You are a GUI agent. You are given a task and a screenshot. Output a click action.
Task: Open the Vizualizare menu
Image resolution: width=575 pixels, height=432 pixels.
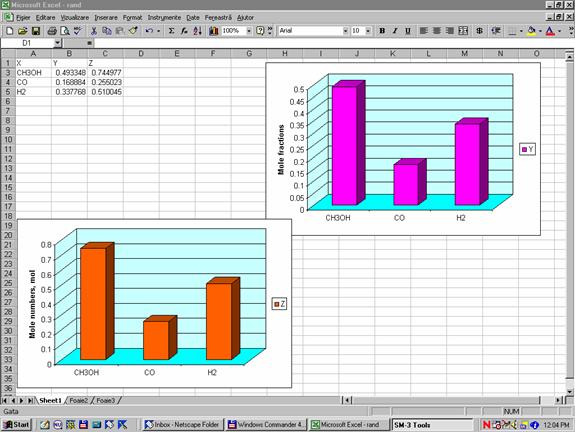[75, 17]
